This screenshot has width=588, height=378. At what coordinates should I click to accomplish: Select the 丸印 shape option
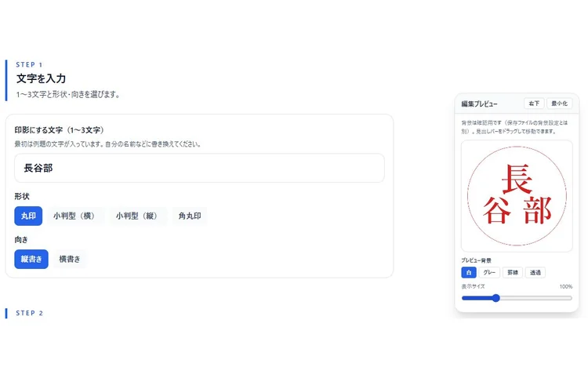(x=28, y=216)
